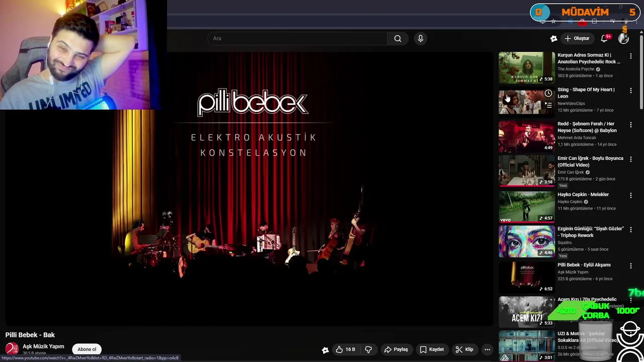This screenshot has height=362, width=644.
Task: Click the Mehmet Arda Tuncalı channel name
Action: [x=578, y=137]
